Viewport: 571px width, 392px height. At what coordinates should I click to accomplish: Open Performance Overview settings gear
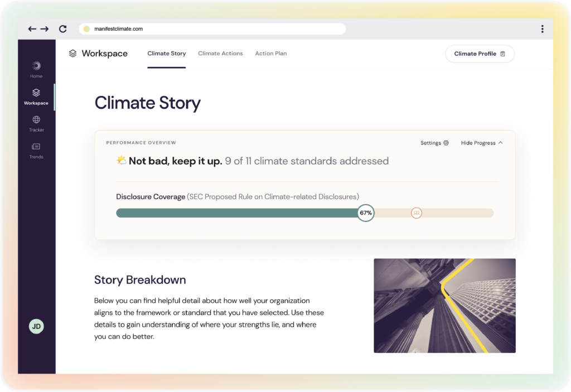click(x=447, y=143)
